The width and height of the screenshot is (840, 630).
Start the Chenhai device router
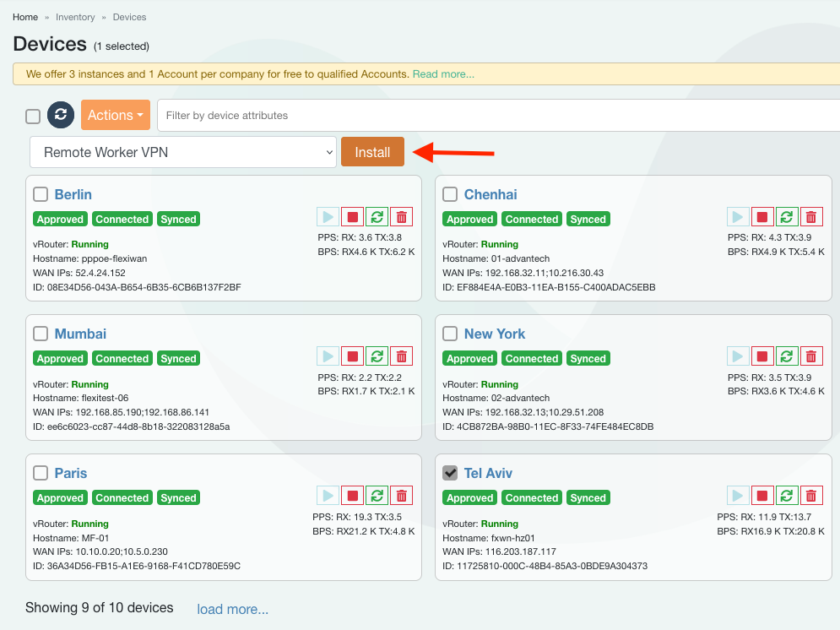(x=737, y=217)
